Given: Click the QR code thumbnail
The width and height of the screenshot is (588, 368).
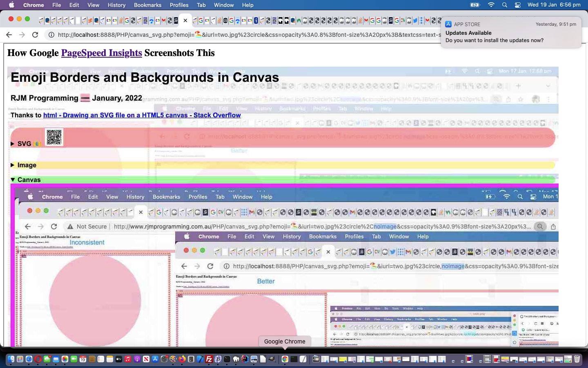Looking at the screenshot, I should point(54,137).
